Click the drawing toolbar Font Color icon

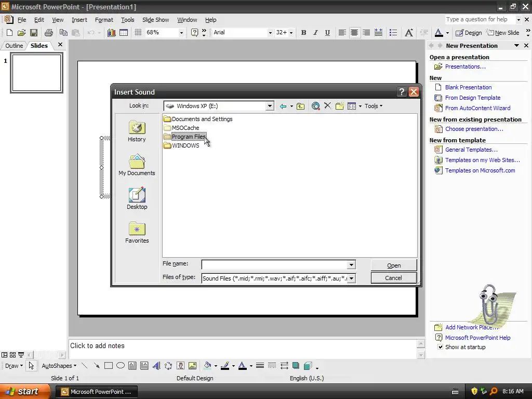242,366
